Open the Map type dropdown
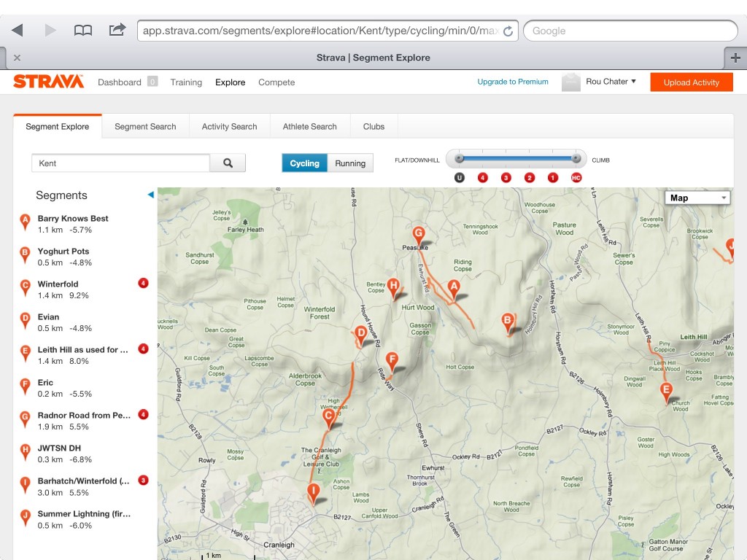Screen dimensions: 747x560 [x=697, y=198]
